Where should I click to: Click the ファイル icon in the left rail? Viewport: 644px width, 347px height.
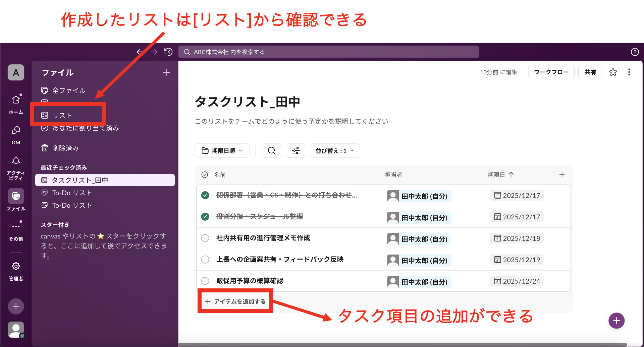(15, 197)
